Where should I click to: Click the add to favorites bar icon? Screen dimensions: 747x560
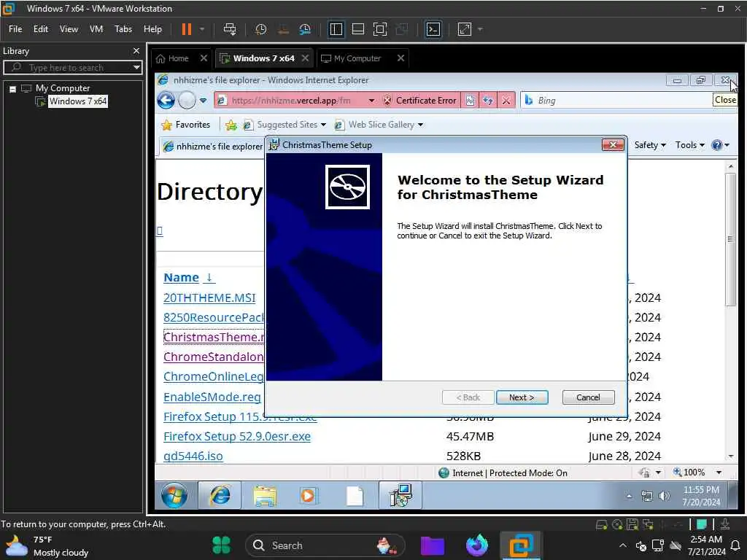[x=231, y=125]
